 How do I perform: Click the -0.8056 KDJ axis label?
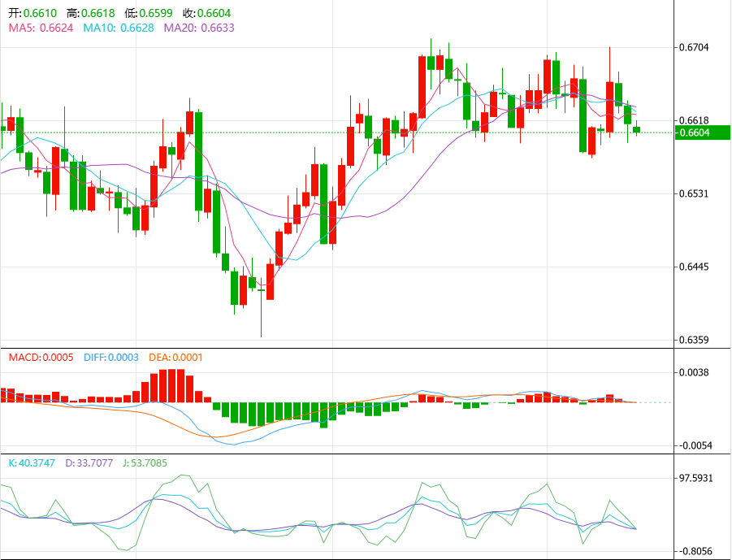tap(694, 552)
